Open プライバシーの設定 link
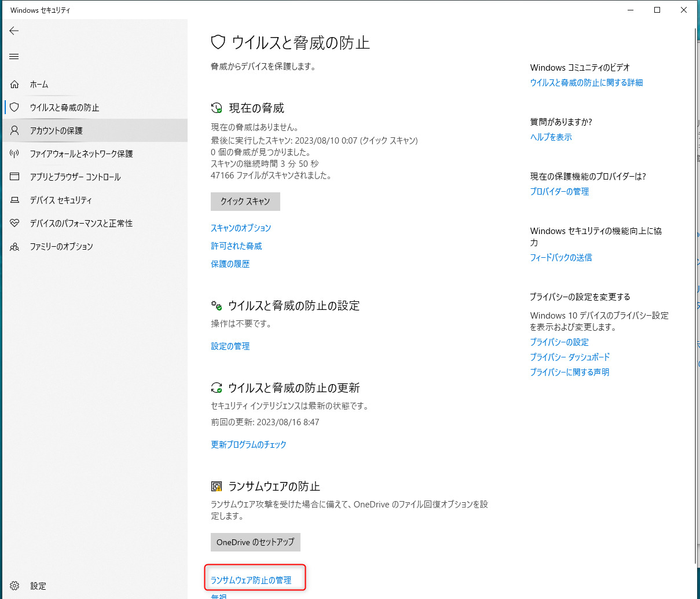700x599 pixels. pos(559,342)
